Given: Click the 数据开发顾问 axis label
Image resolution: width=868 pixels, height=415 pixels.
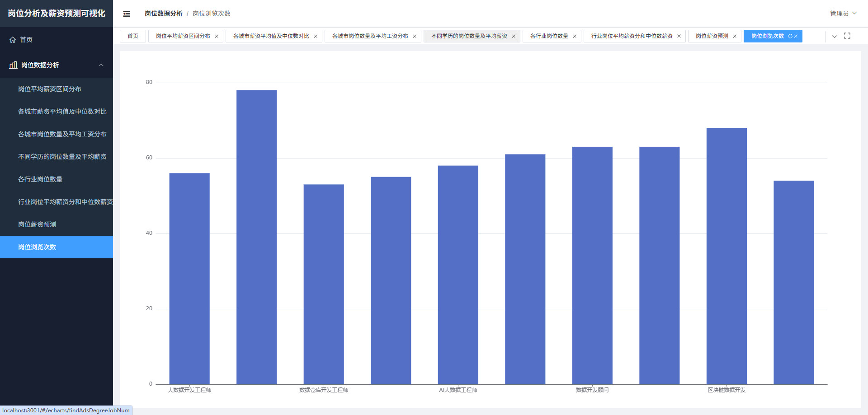Looking at the screenshot, I should (x=592, y=390).
